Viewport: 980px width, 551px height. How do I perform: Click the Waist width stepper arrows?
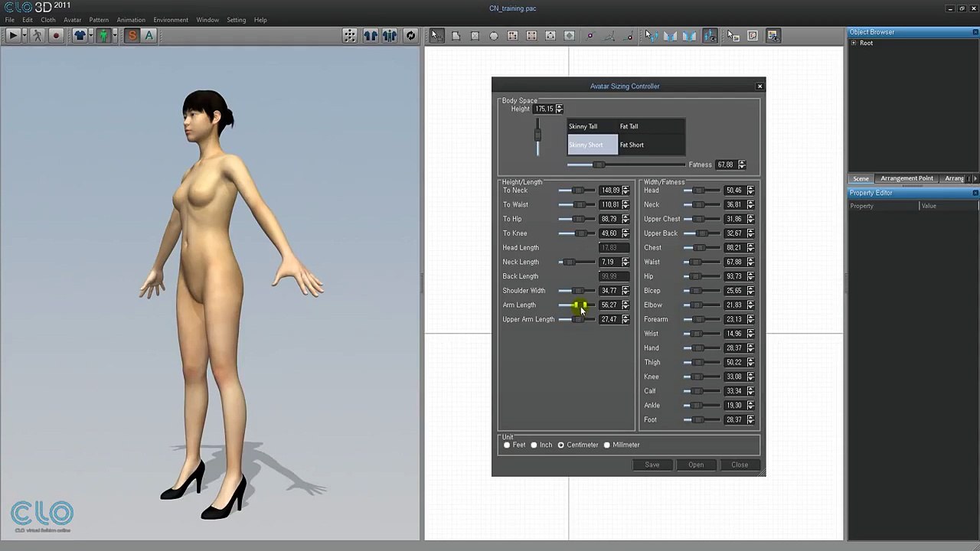click(750, 262)
